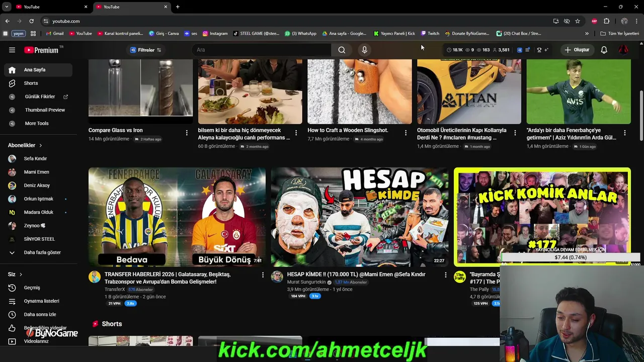
Task: Open More Tools in the sidebar
Action: [x=38, y=123]
